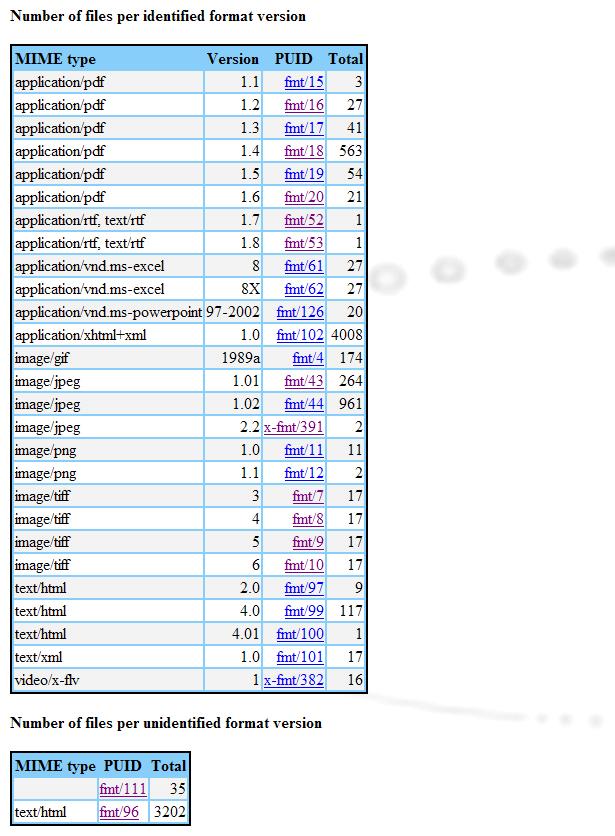615x836 pixels.
Task: Follow the fmt/62 link
Action: tap(304, 289)
